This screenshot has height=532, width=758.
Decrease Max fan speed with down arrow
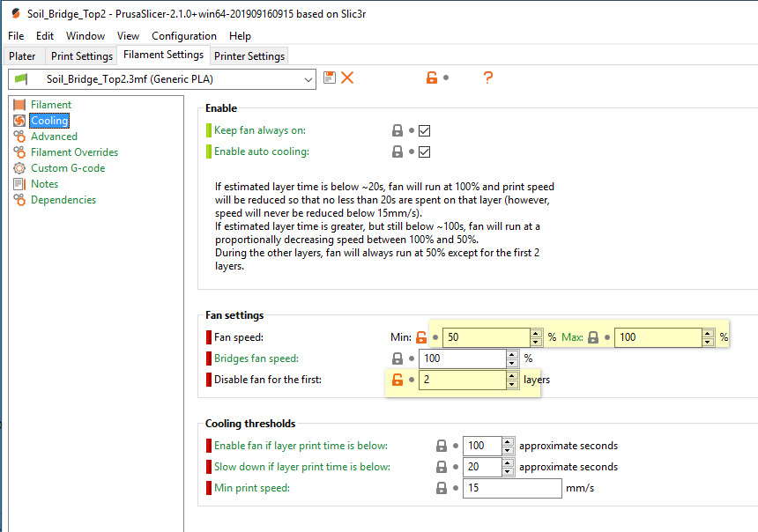pos(708,342)
